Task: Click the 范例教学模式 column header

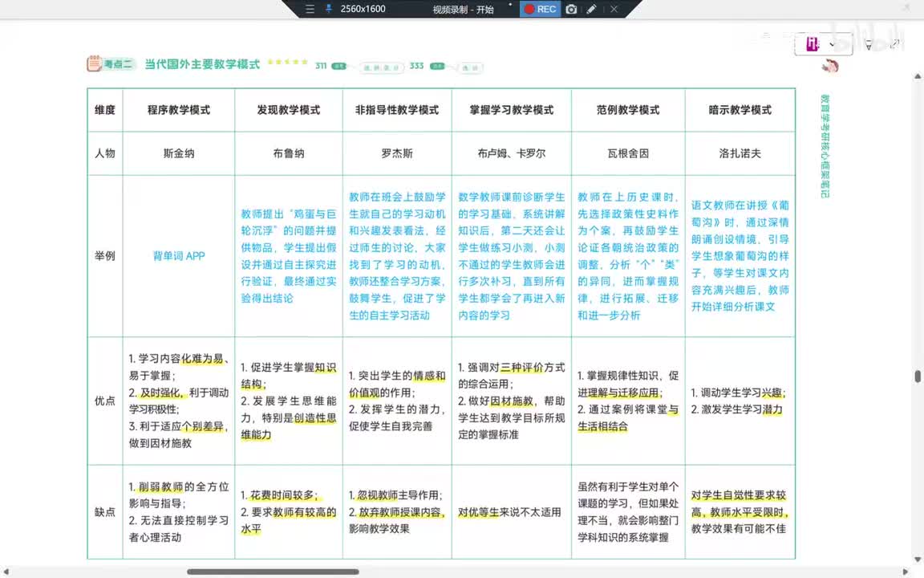Action: tap(627, 110)
